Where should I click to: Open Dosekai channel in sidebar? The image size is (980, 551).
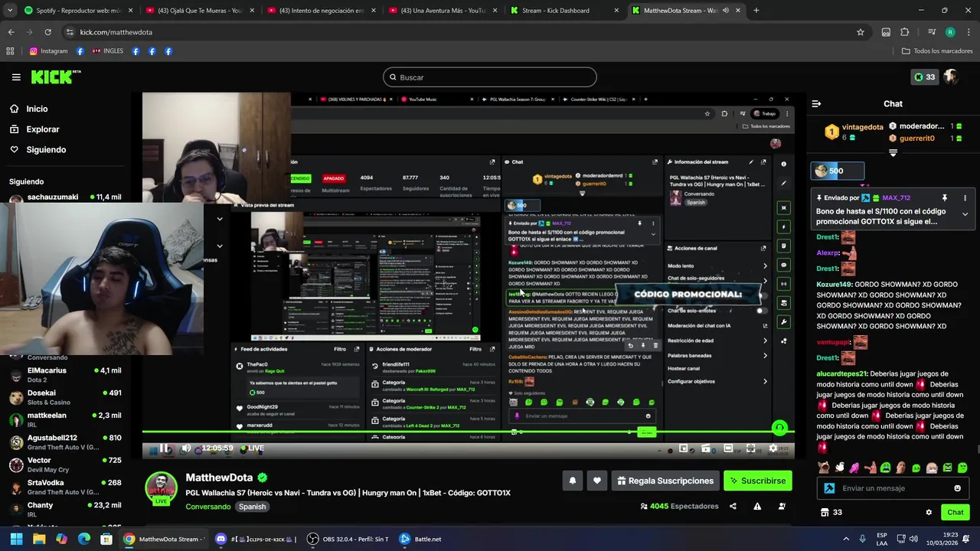pyautogui.click(x=65, y=397)
